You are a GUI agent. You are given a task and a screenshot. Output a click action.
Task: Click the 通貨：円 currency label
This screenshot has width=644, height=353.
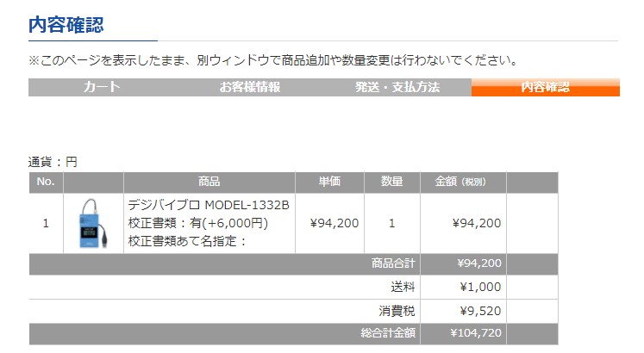click(x=53, y=162)
